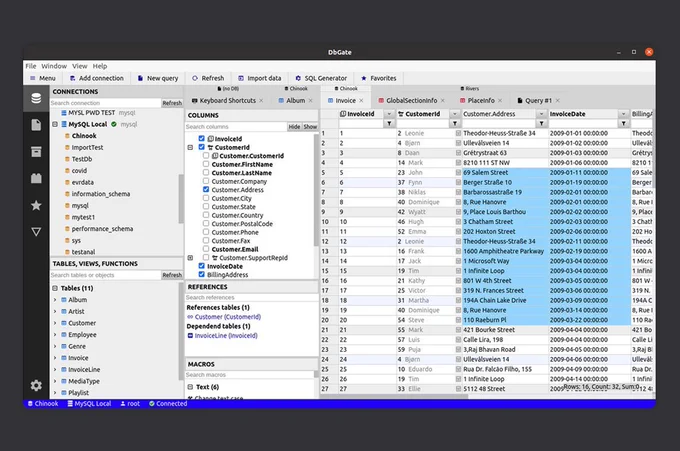Open the favorites star sidebar icon
The width and height of the screenshot is (680, 451).
(36, 205)
